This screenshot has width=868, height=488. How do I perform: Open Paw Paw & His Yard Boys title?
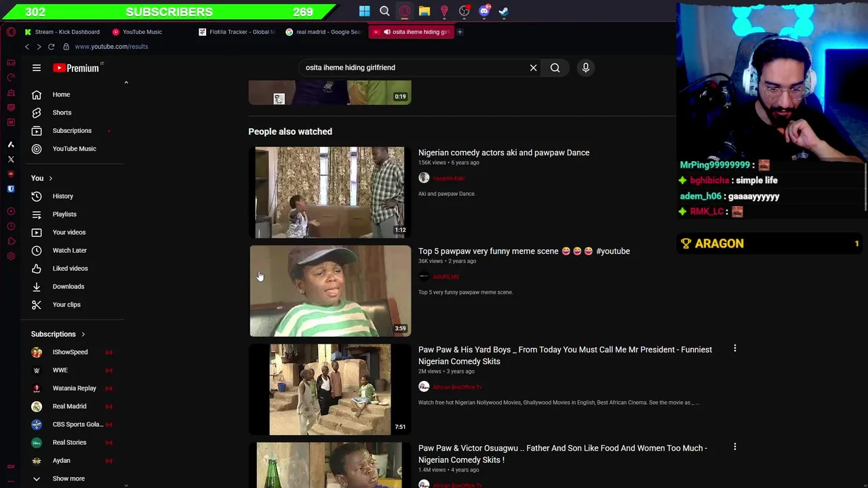pyautogui.click(x=565, y=355)
